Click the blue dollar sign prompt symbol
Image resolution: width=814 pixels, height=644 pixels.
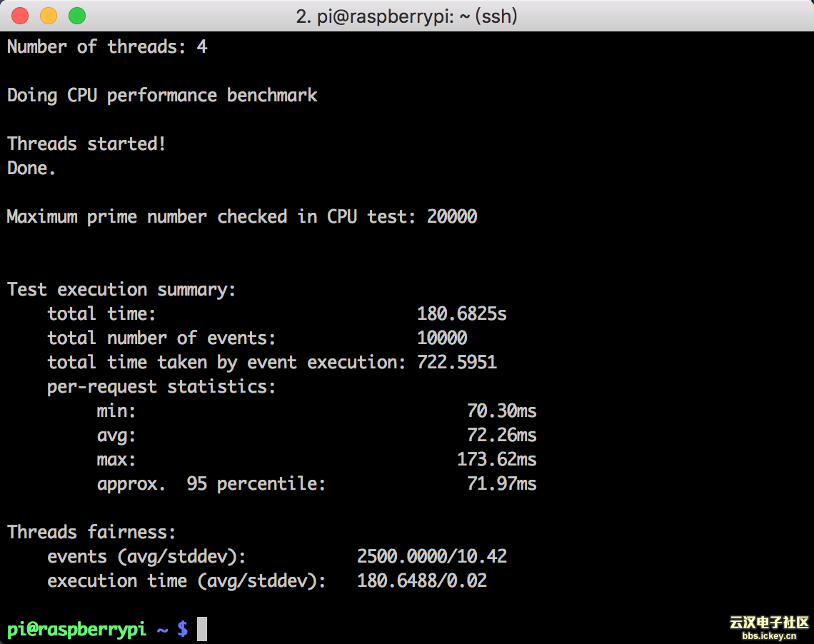[x=183, y=629]
